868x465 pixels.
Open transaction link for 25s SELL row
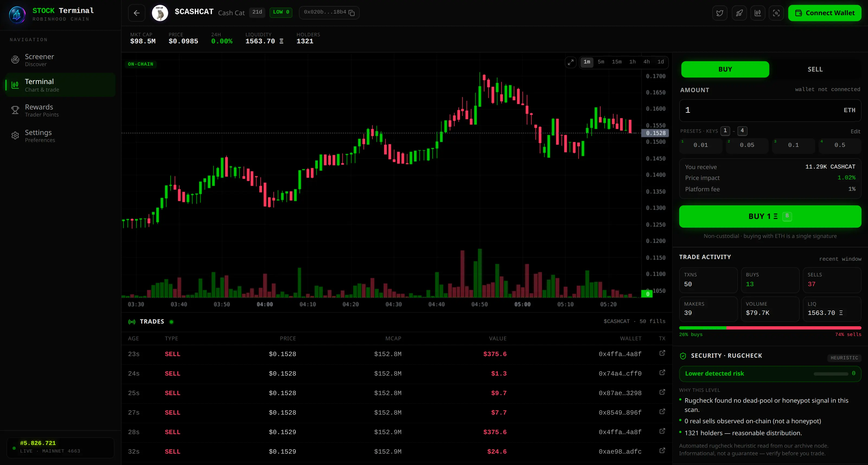click(x=662, y=392)
